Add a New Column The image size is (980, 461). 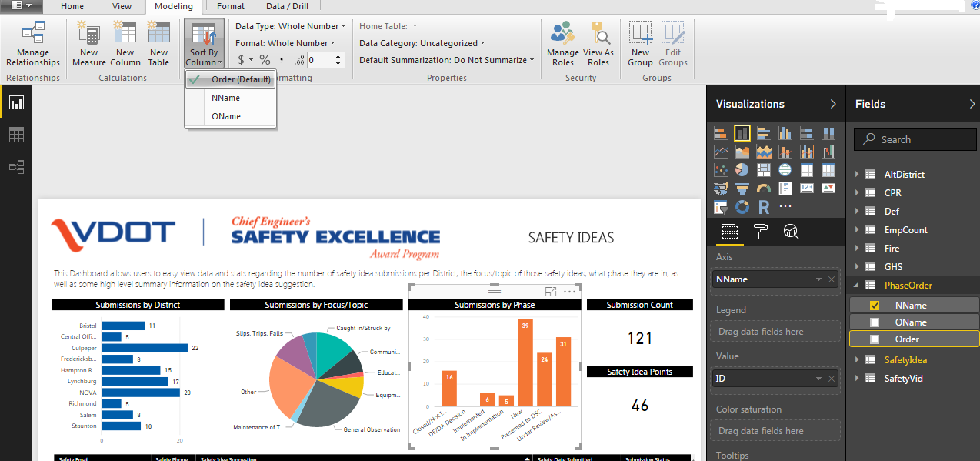coord(125,45)
